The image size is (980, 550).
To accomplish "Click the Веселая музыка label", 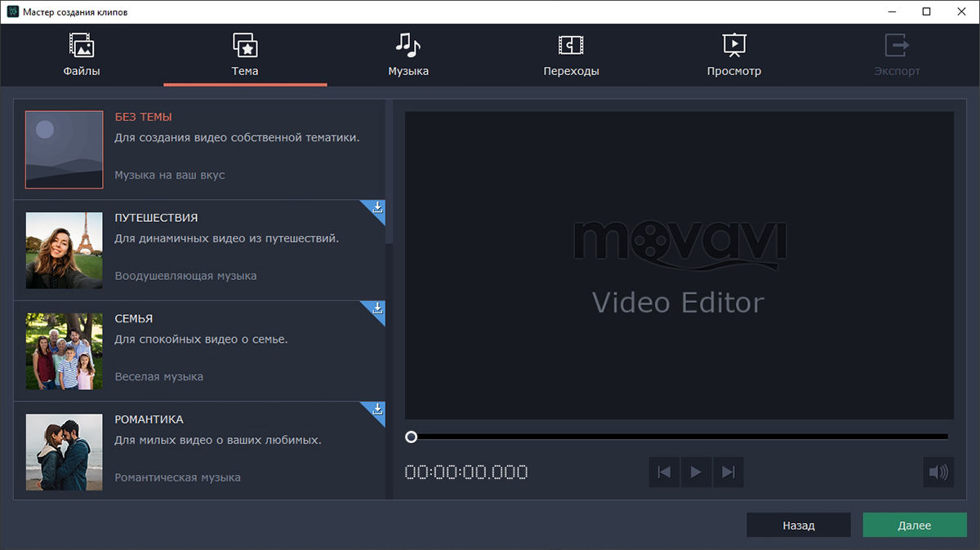I will 158,377.
